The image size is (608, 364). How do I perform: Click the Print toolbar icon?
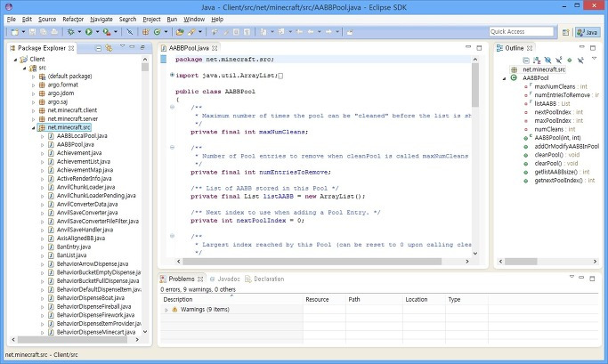tap(54, 32)
